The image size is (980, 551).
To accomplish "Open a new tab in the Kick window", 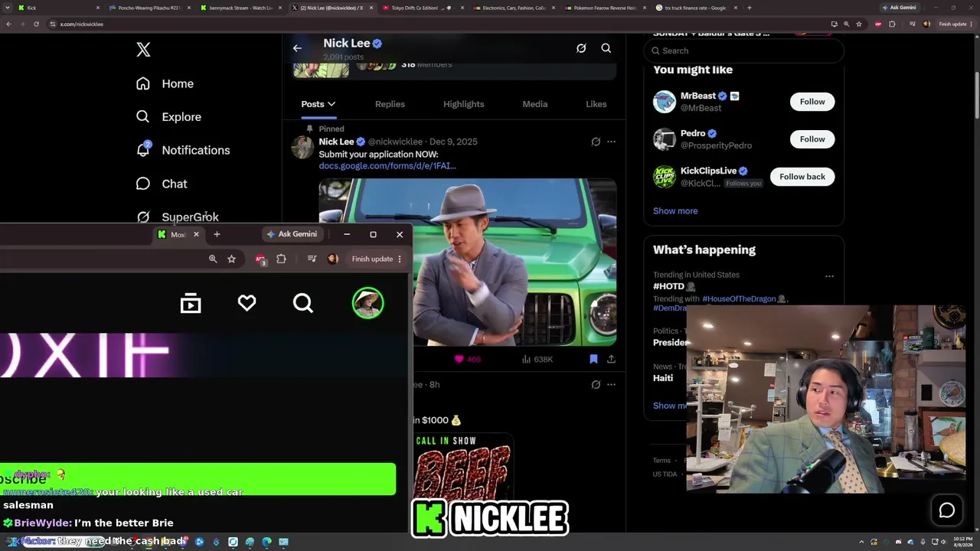I will [x=217, y=234].
